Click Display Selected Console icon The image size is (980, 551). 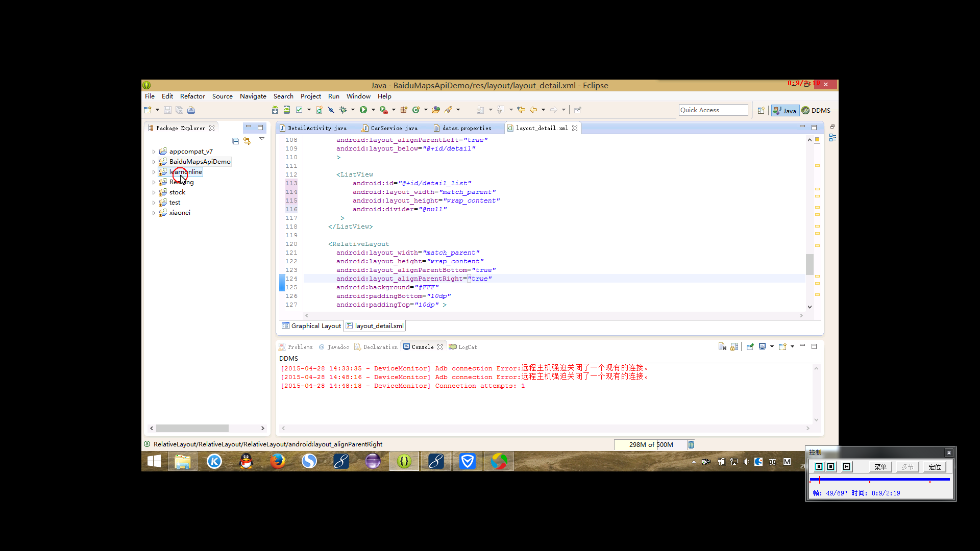click(x=762, y=346)
